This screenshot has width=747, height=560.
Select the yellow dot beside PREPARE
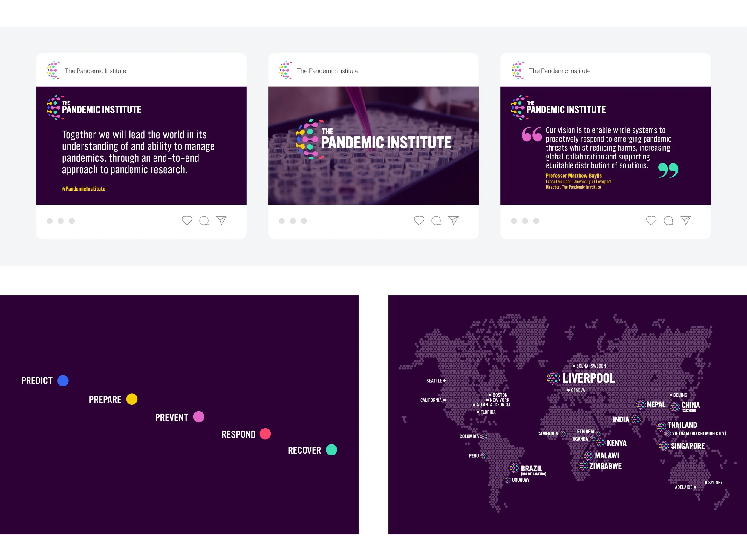(132, 399)
